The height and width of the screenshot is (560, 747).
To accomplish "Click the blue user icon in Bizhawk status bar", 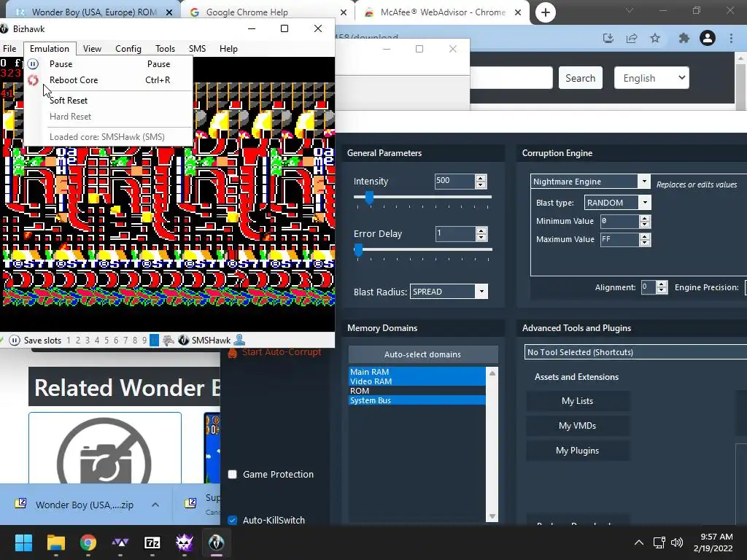I will coord(239,340).
